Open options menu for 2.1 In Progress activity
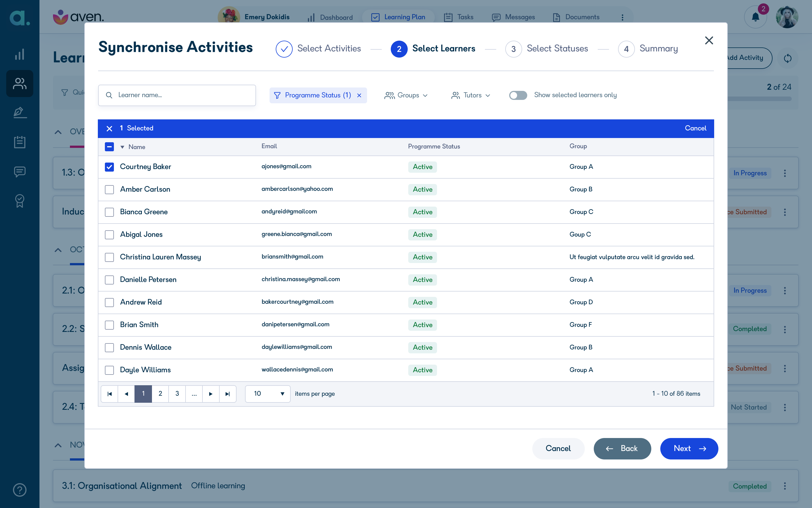This screenshot has width=812, height=508. [785, 291]
